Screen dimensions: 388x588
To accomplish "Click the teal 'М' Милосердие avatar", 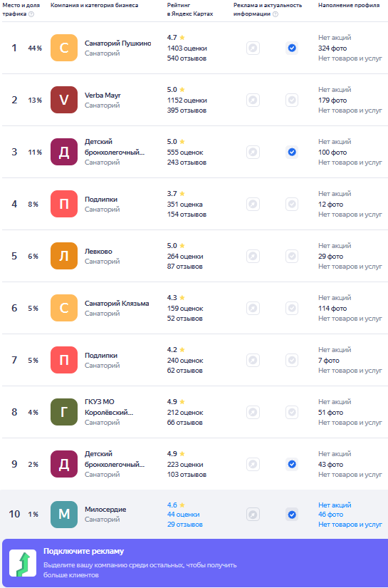I will [64, 515].
